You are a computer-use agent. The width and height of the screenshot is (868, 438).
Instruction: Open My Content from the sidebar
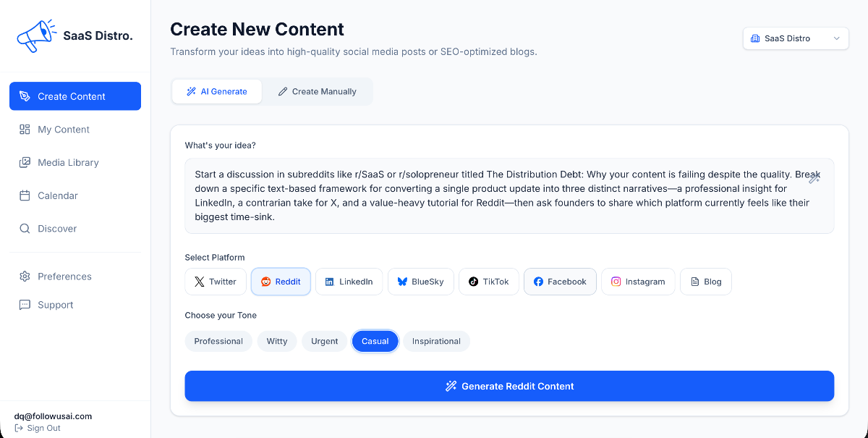64,129
